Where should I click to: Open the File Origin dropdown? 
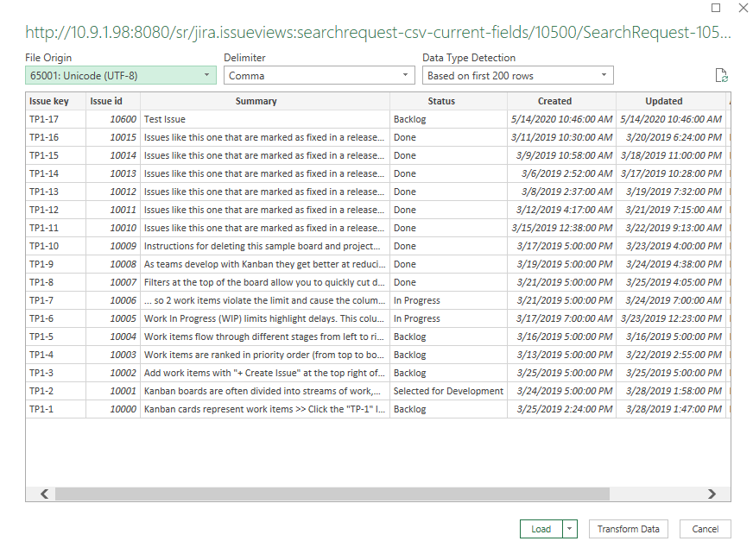coord(120,76)
